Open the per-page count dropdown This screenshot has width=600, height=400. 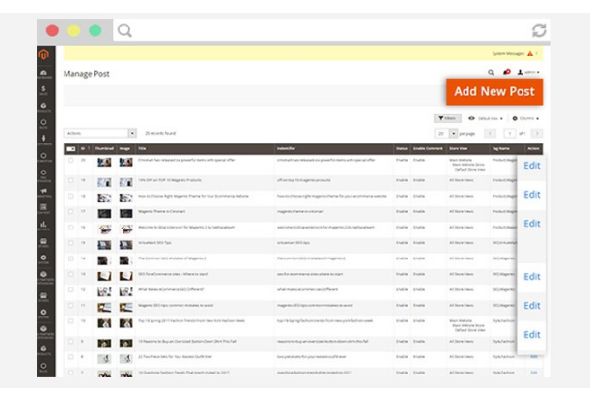[453, 132]
